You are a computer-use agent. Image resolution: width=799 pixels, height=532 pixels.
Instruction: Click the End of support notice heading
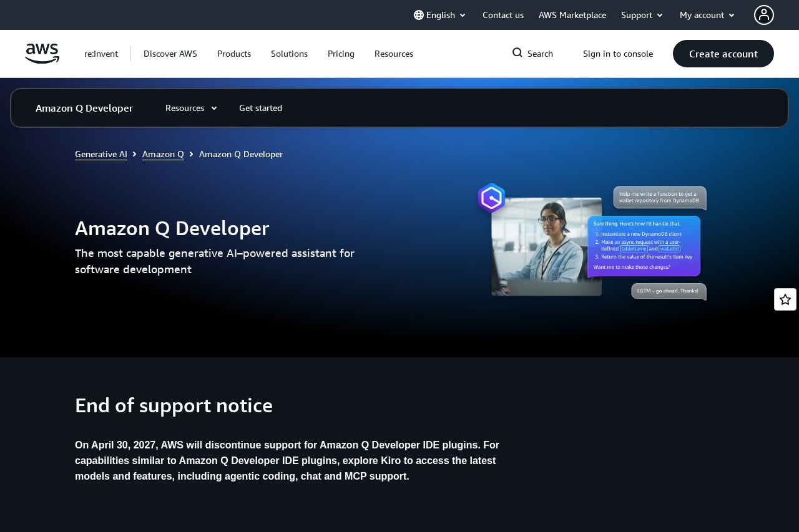click(x=174, y=405)
